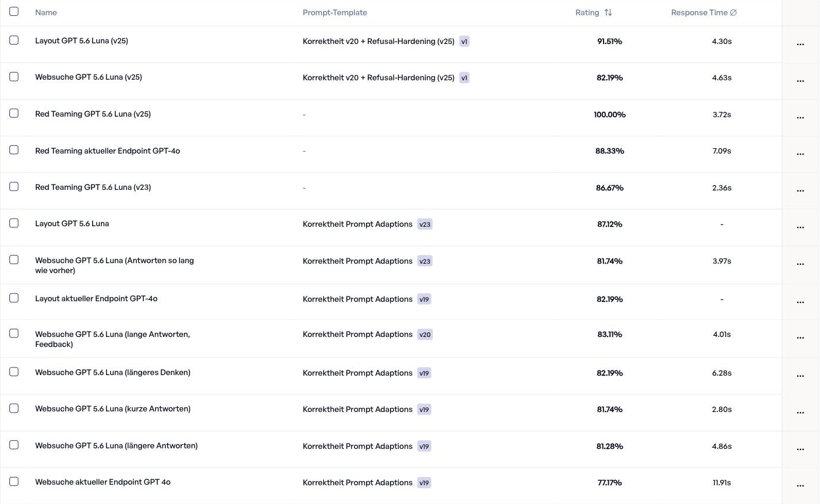Open more menu for Websuche (längeres Denken) row
This screenshot has height=504, width=820.
point(800,376)
